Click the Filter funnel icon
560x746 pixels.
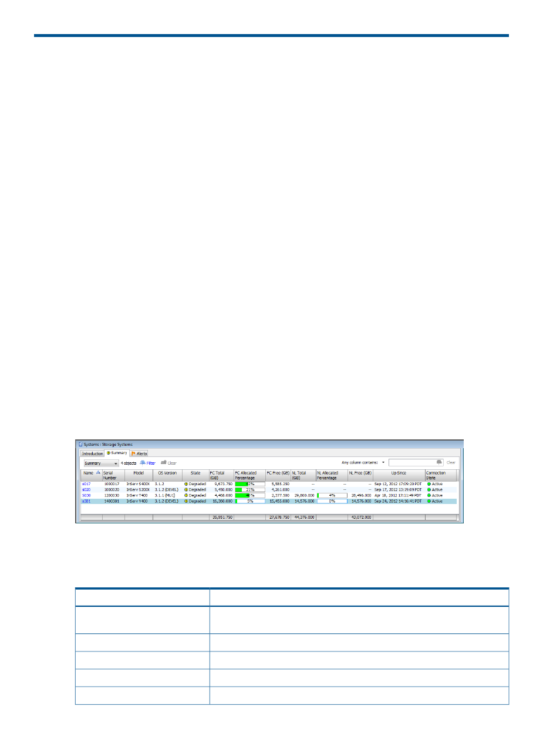point(143,463)
